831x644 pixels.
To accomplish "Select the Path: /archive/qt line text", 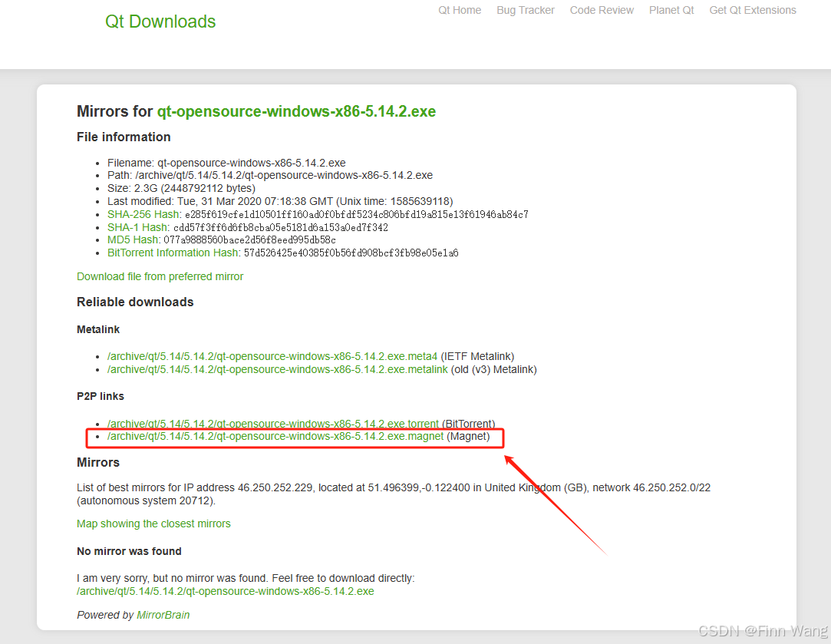I will [270, 176].
